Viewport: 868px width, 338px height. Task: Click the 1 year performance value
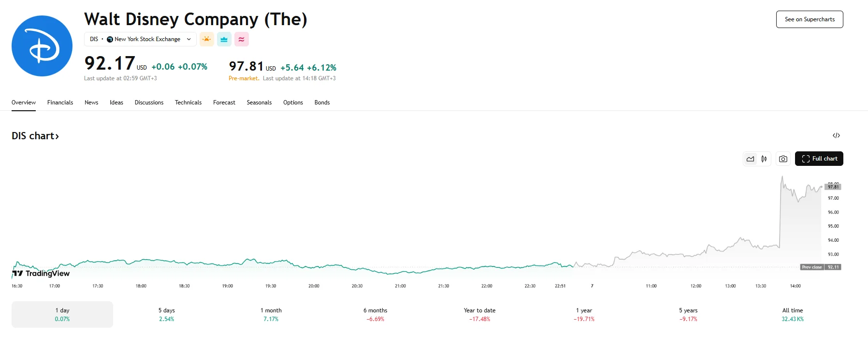click(584, 319)
